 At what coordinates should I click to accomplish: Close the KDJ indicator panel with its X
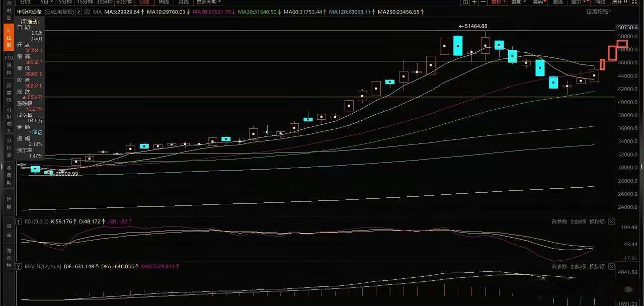(x=611, y=222)
